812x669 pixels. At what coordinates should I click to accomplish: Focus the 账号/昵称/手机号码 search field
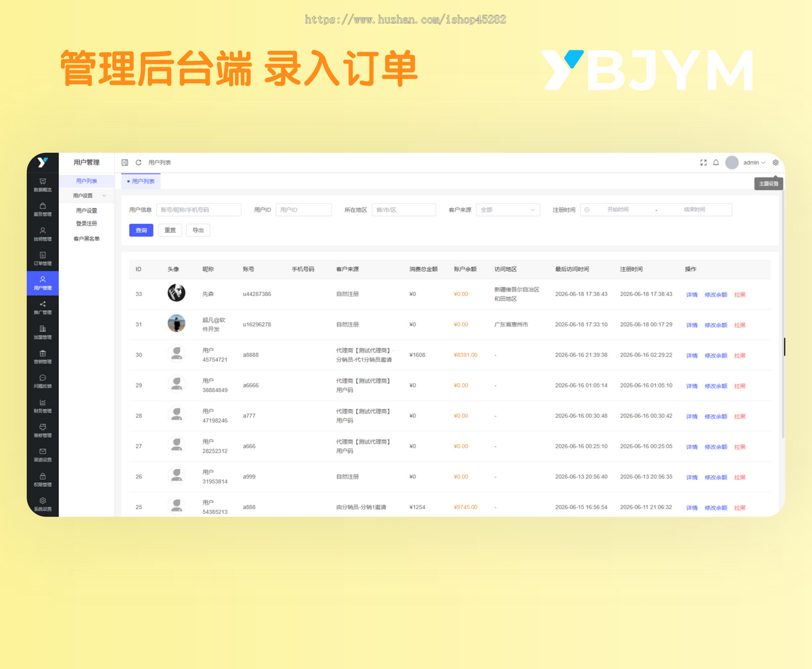pos(199,210)
